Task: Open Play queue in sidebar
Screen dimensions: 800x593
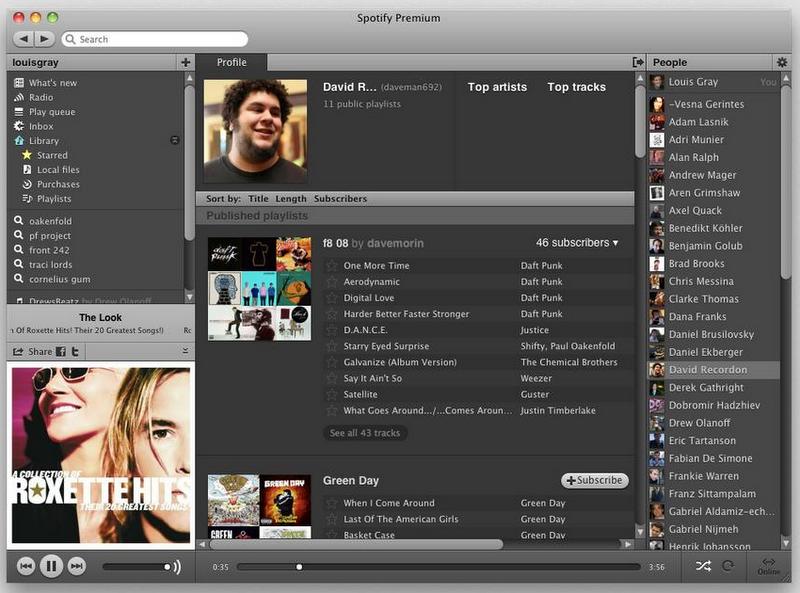Action: pyautogui.click(x=52, y=112)
